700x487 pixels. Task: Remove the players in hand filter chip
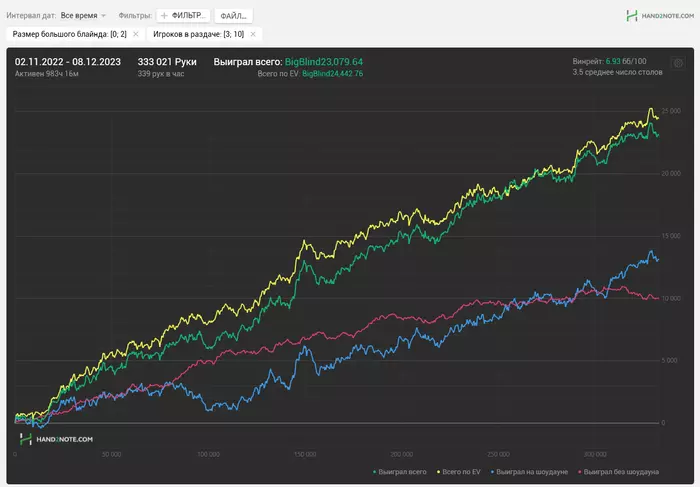253,34
